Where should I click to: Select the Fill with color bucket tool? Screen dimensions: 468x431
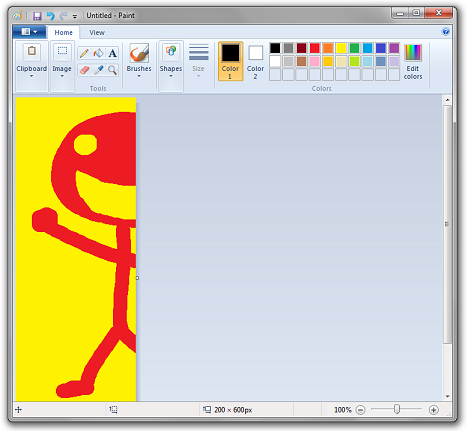pyautogui.click(x=98, y=53)
